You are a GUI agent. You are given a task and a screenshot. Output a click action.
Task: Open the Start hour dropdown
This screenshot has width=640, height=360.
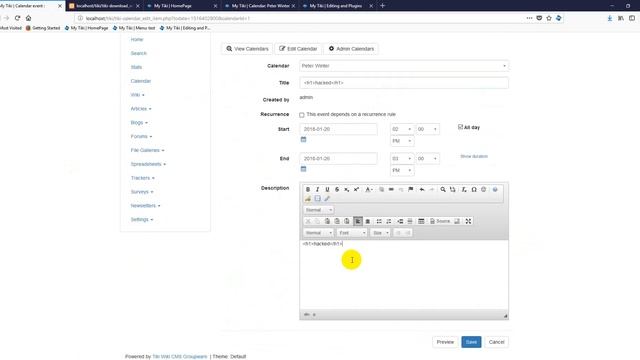pos(402,129)
